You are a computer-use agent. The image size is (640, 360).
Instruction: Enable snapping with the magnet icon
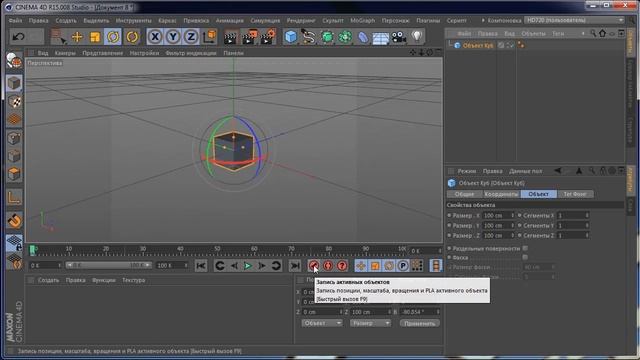(x=14, y=221)
